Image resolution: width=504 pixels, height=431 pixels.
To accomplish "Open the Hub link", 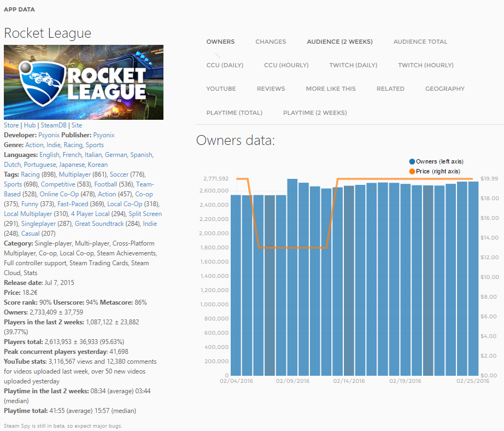I will coord(30,125).
